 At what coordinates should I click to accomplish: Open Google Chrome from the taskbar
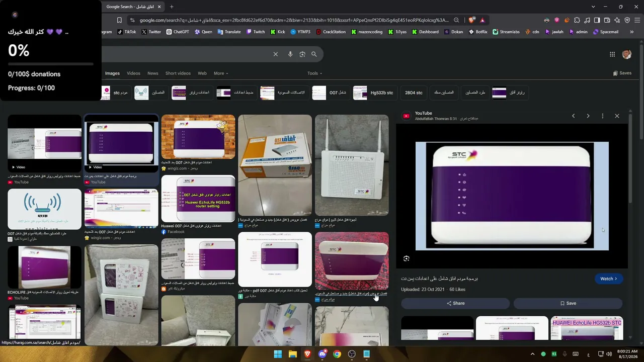point(337,354)
